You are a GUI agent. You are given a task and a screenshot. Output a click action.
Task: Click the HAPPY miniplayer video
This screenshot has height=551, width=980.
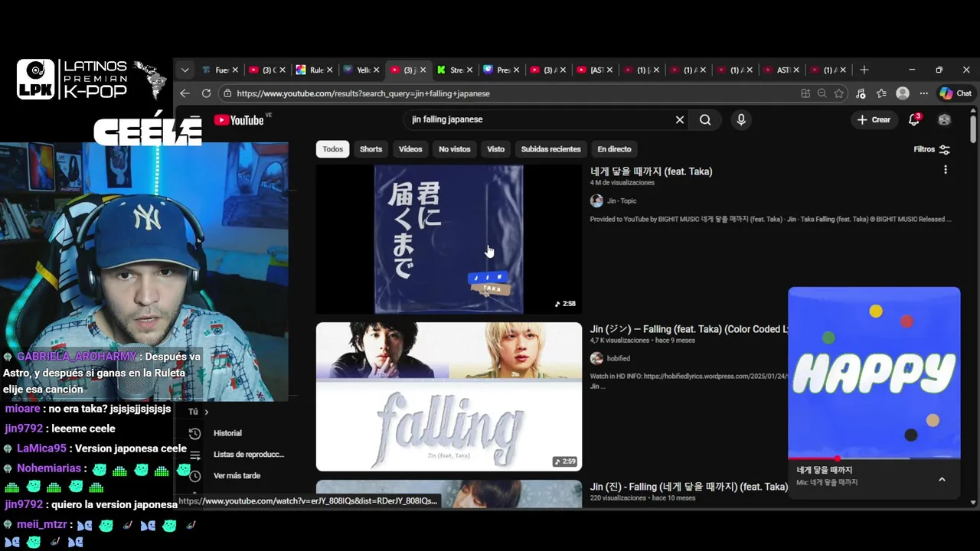(x=874, y=373)
